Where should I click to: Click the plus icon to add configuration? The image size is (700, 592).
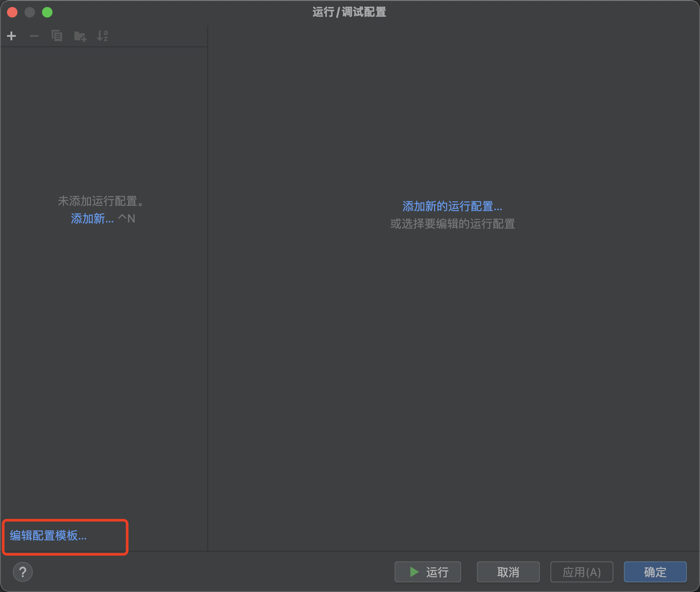(x=12, y=36)
